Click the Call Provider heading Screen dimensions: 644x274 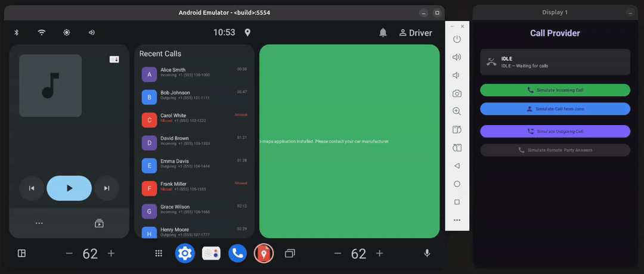point(555,33)
